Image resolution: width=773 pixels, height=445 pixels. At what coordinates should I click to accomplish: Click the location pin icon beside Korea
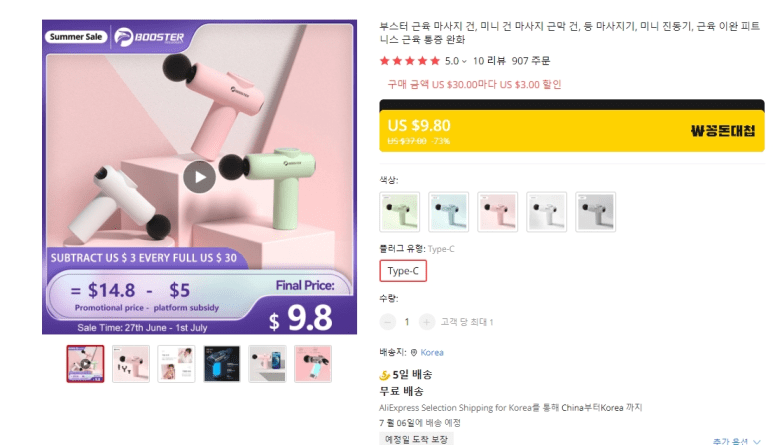[x=414, y=352]
